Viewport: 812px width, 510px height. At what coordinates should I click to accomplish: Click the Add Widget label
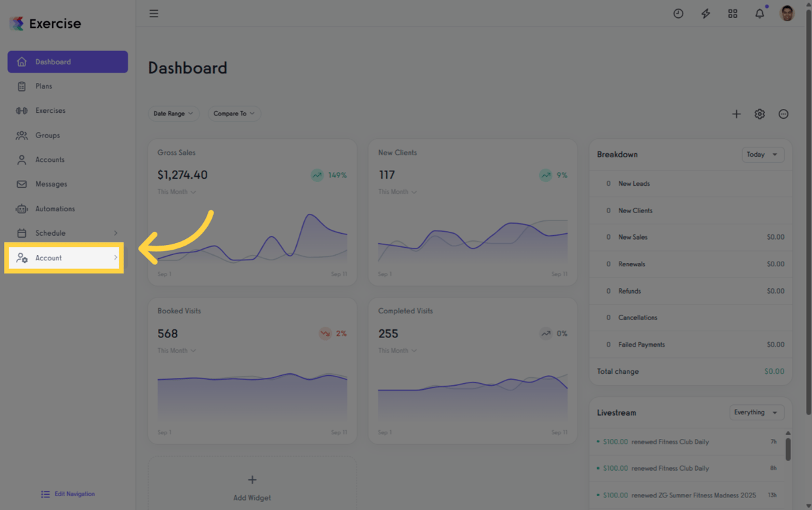tap(252, 497)
